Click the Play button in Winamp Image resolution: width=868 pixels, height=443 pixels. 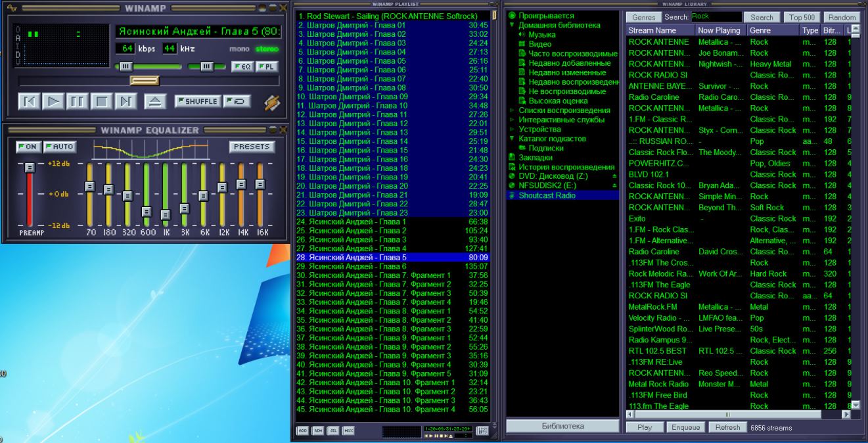(x=55, y=101)
